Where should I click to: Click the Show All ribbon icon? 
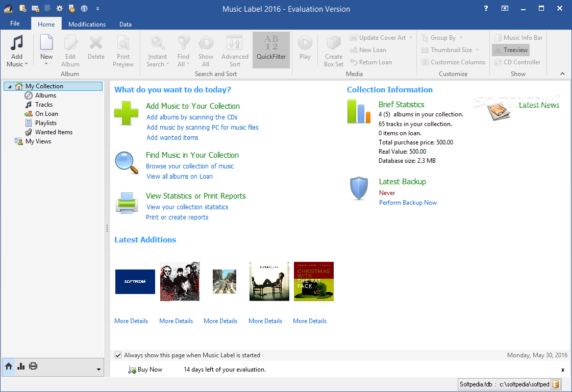pos(206,43)
